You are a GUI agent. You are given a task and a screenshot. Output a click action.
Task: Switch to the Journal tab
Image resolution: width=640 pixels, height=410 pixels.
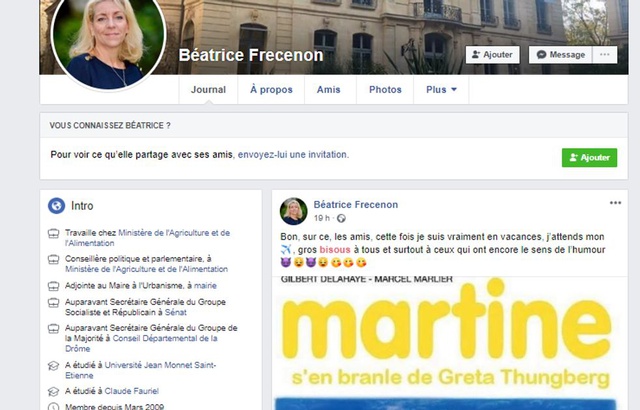click(208, 90)
